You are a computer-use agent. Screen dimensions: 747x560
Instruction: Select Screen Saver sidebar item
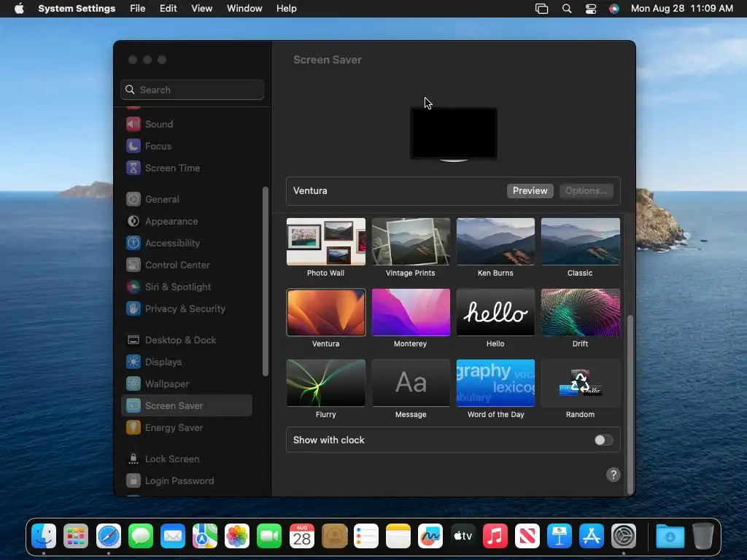click(x=186, y=405)
